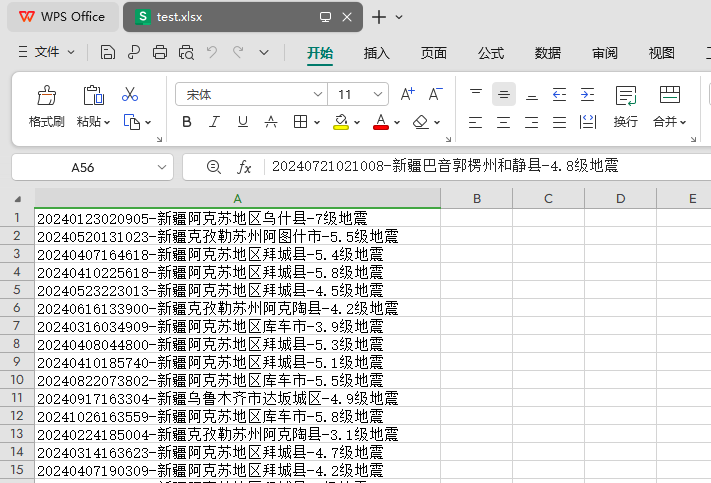The image size is (711, 483).
Task: Click the Merge cells (合并) icon
Action: click(669, 95)
